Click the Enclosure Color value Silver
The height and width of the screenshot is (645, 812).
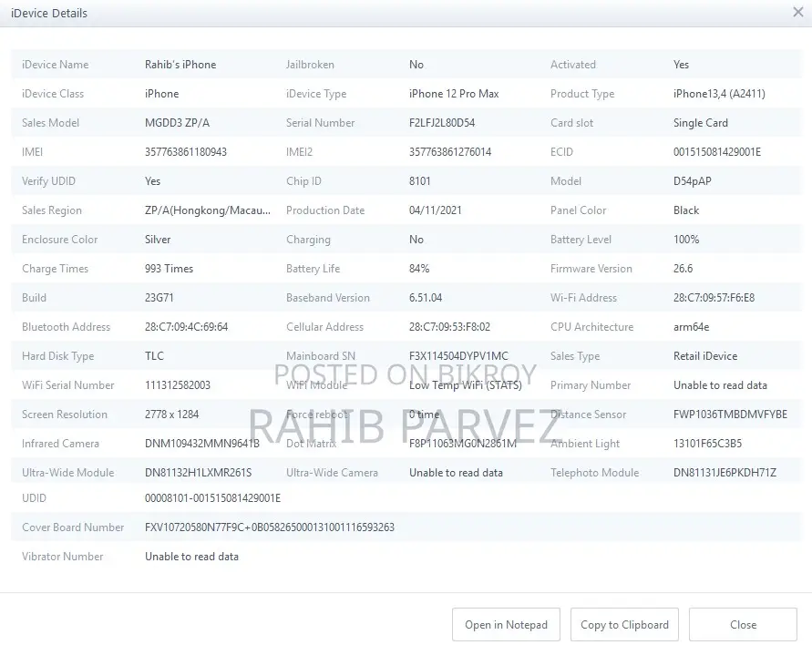[158, 240]
